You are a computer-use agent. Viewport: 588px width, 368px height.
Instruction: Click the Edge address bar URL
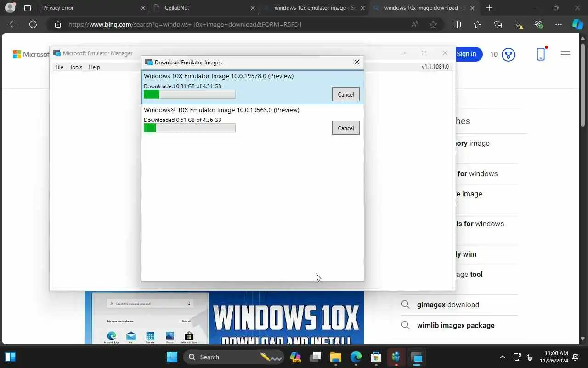[185, 24]
